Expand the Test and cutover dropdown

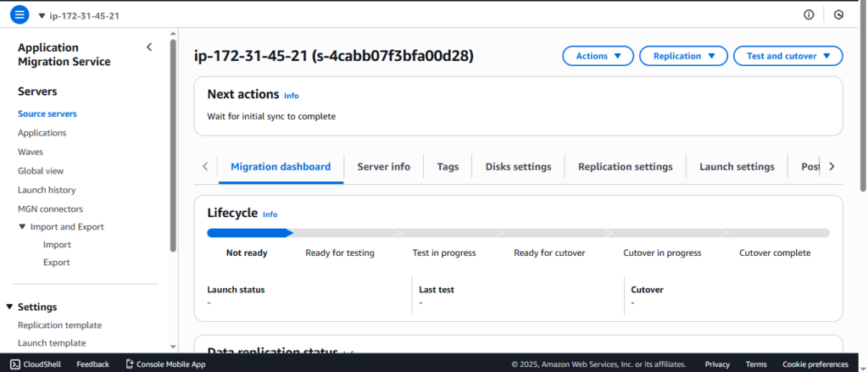click(787, 56)
